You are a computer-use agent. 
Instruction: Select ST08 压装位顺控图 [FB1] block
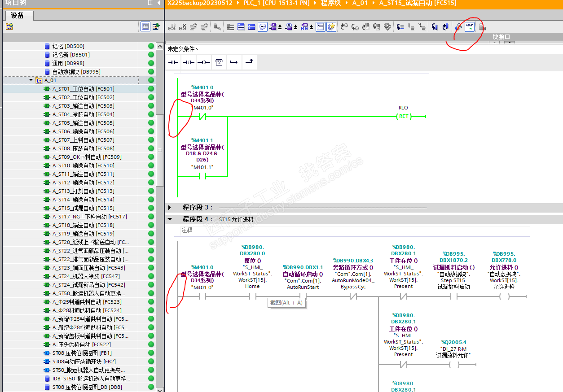tap(82, 353)
